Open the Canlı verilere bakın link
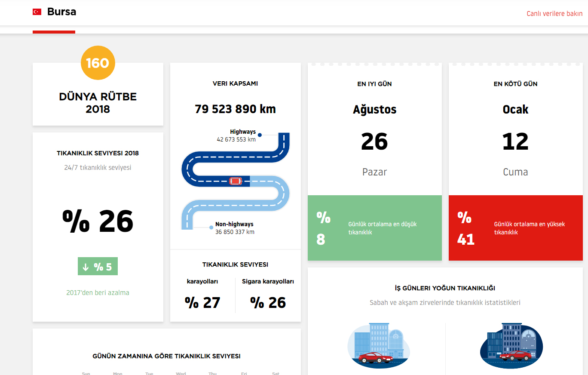This screenshot has height=375, width=588. [554, 14]
